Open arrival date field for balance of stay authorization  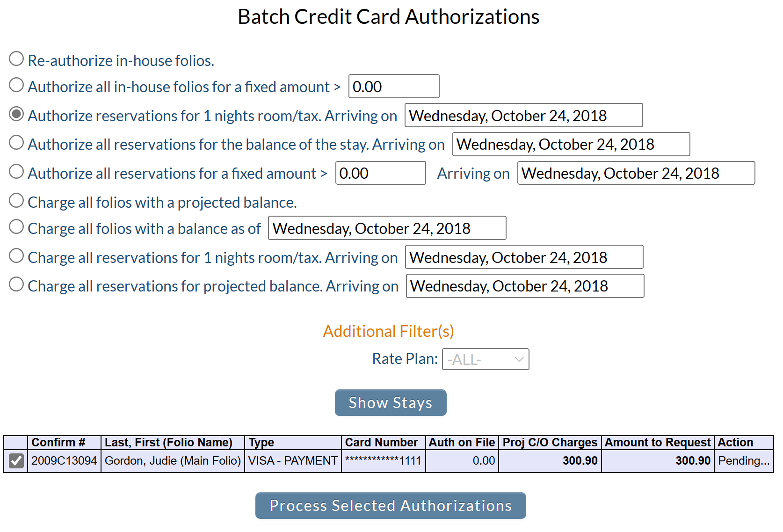pos(571,144)
